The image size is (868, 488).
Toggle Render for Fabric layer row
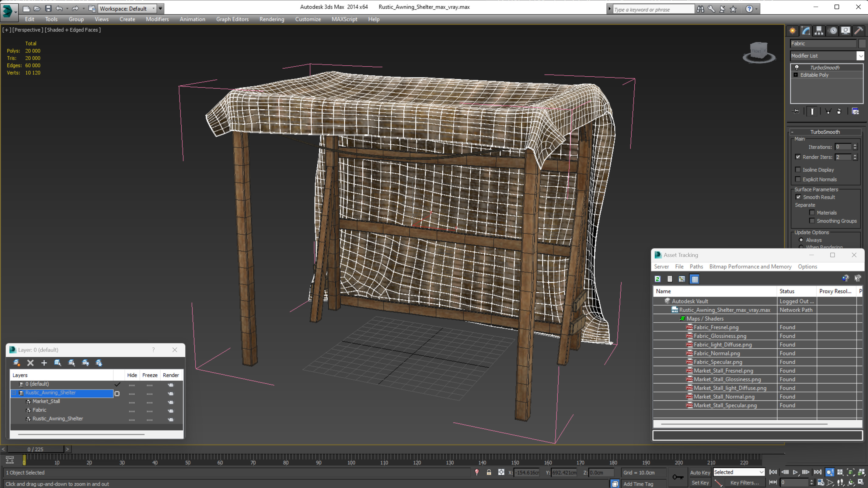coord(170,410)
